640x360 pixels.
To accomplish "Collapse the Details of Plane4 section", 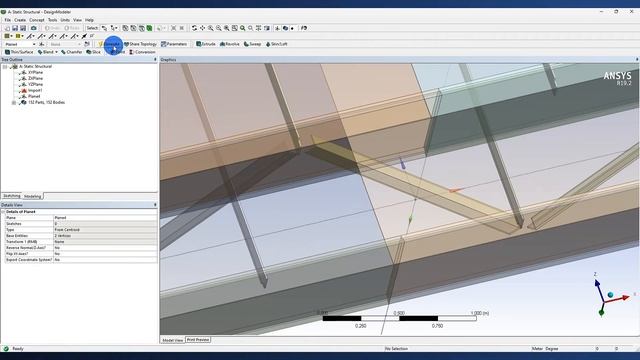I will point(3,212).
